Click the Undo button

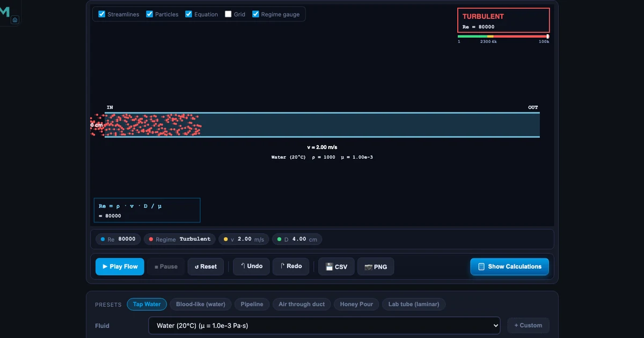click(251, 267)
